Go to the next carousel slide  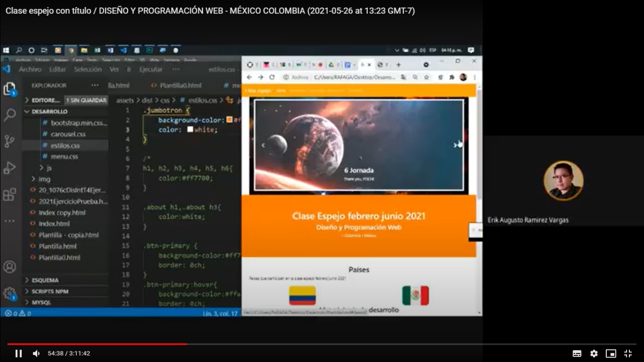pos(455,145)
